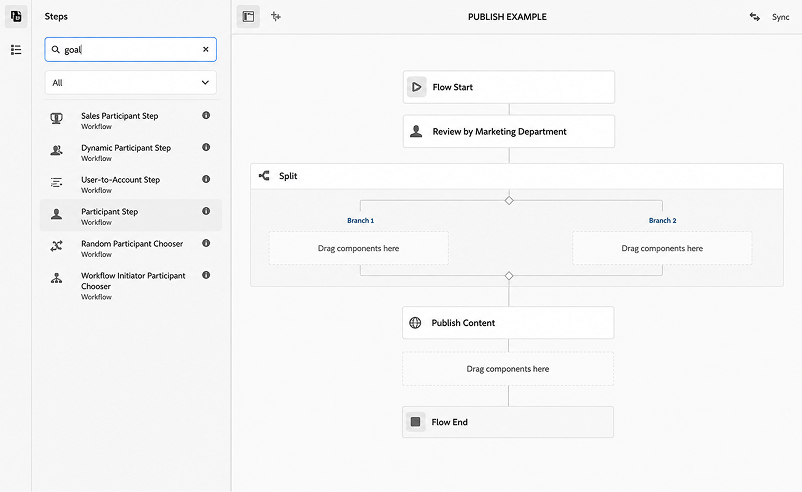802x492 pixels.
Task: Choose Dynamic Participant Step entry
Action: coord(130,152)
